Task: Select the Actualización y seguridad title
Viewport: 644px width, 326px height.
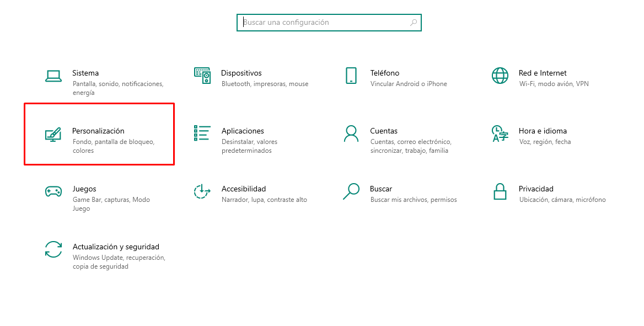Action: click(x=116, y=247)
